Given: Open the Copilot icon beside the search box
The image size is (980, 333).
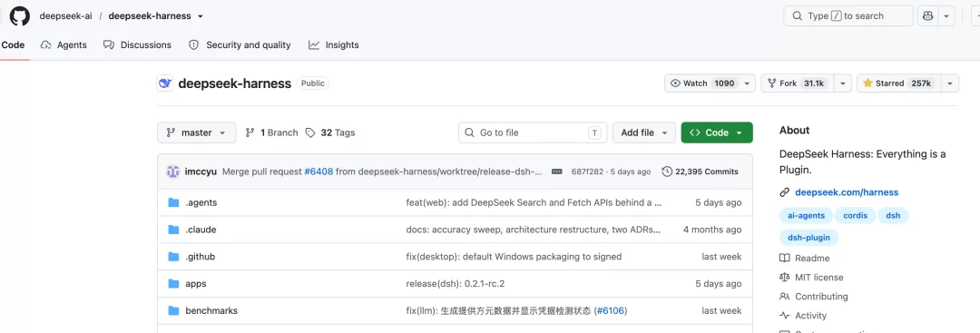Looking at the screenshot, I should (x=927, y=15).
